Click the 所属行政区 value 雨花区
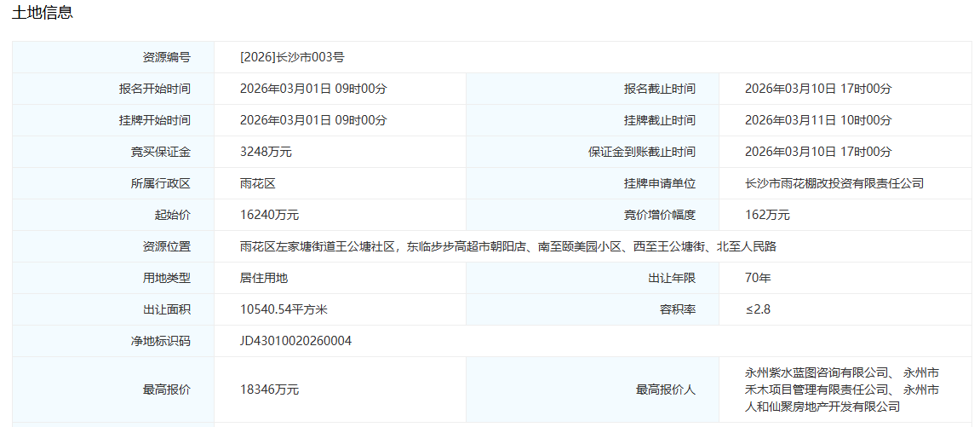980x427 pixels. 257,183
